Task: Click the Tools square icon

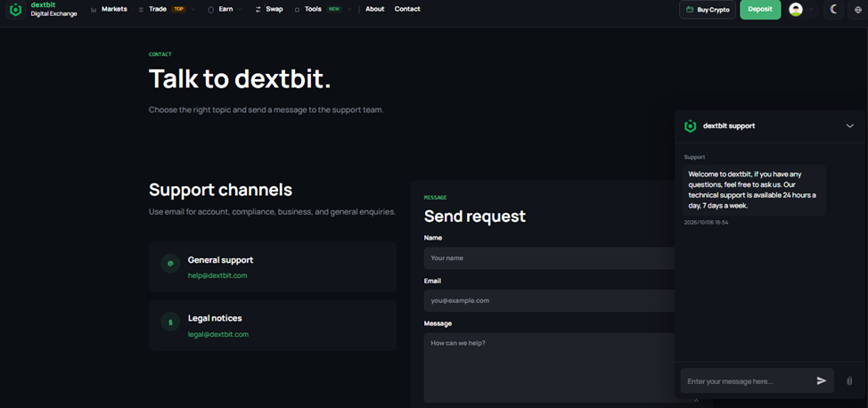Action: [x=298, y=10]
